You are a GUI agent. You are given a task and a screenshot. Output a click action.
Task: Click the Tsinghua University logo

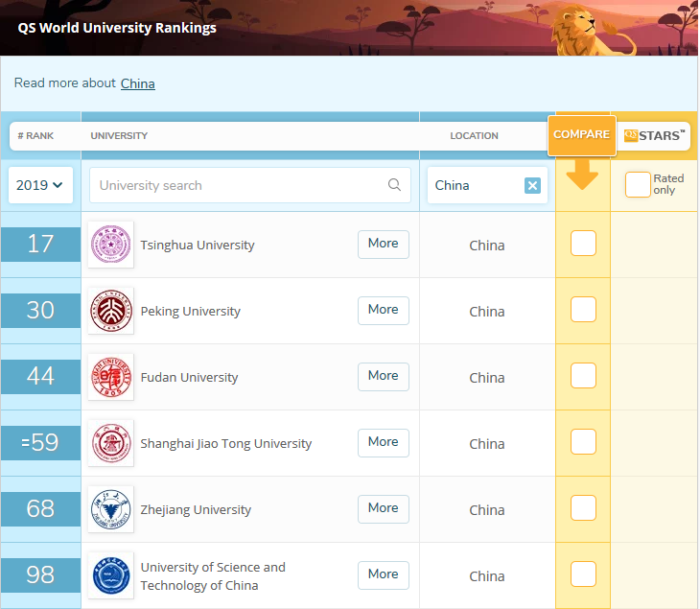[x=110, y=245]
